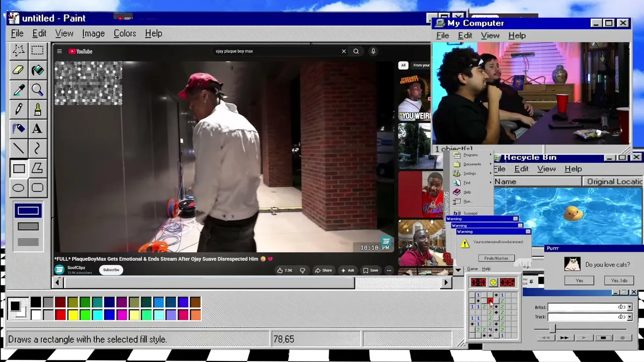Choose the Brush tool in Paint
This screenshot has width=644, height=362.
point(37,109)
